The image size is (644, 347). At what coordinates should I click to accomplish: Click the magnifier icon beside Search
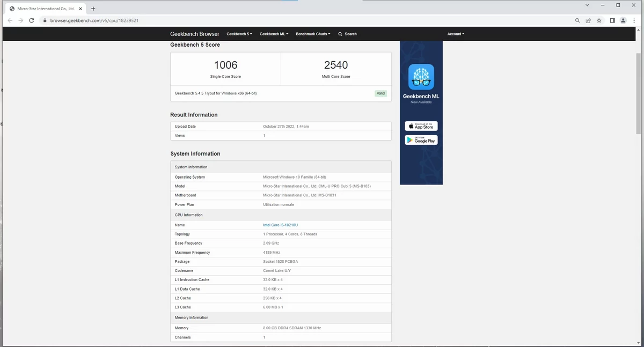(340, 34)
